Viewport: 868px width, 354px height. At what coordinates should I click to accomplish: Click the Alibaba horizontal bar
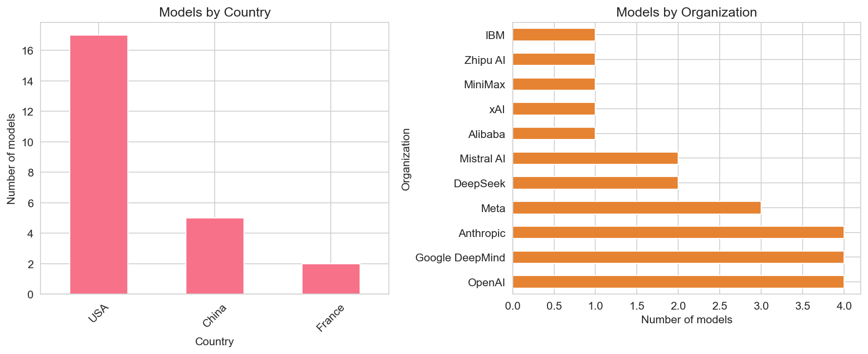coord(554,134)
